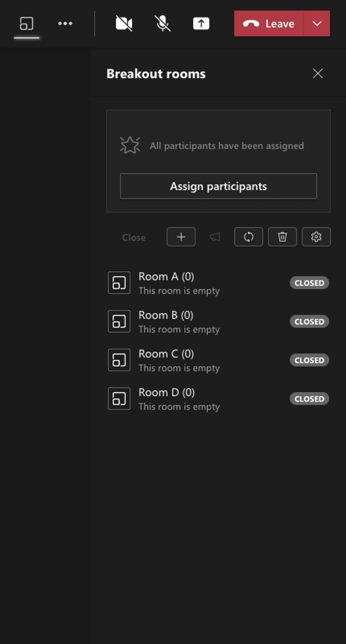Click Assign participants button
Viewport: 346px width, 644px height.
(x=218, y=186)
